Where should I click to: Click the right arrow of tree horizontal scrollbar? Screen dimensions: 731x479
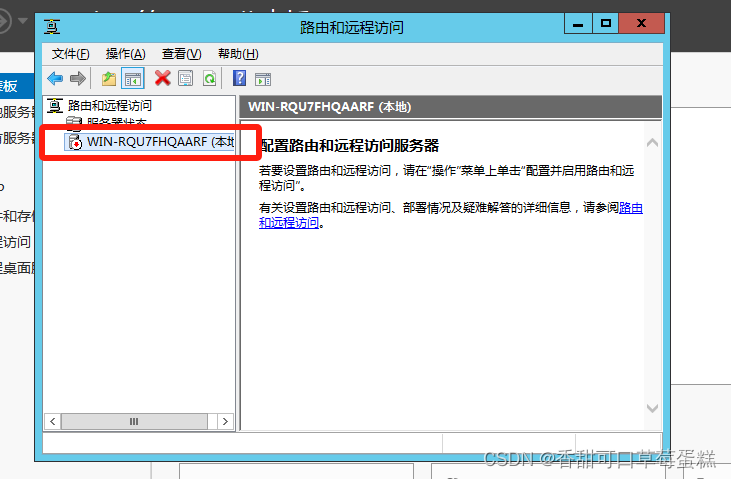225,422
